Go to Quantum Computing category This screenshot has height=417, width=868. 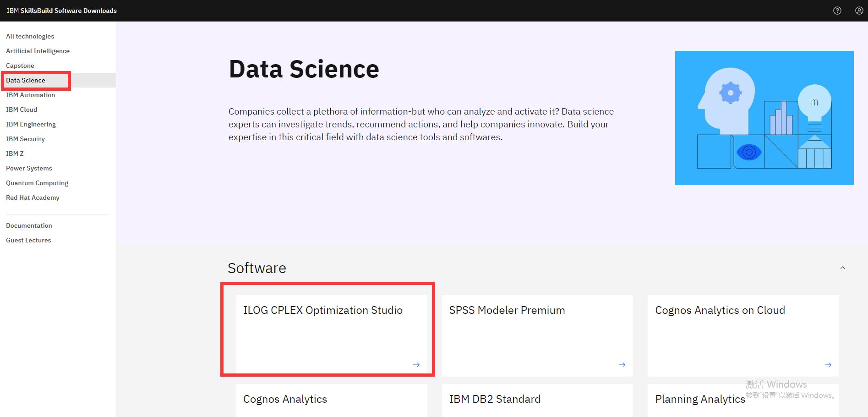click(37, 183)
